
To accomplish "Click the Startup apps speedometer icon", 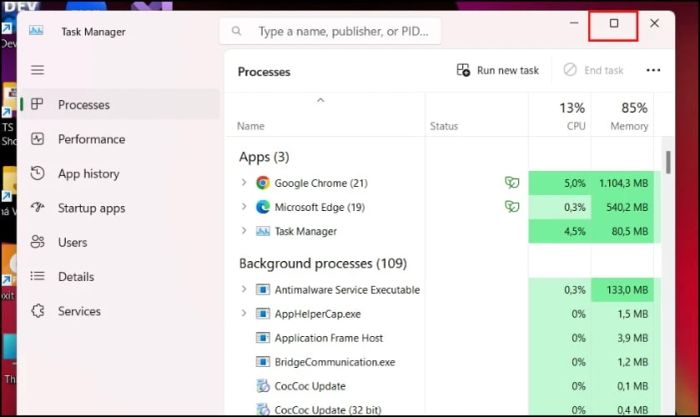I will [x=38, y=208].
